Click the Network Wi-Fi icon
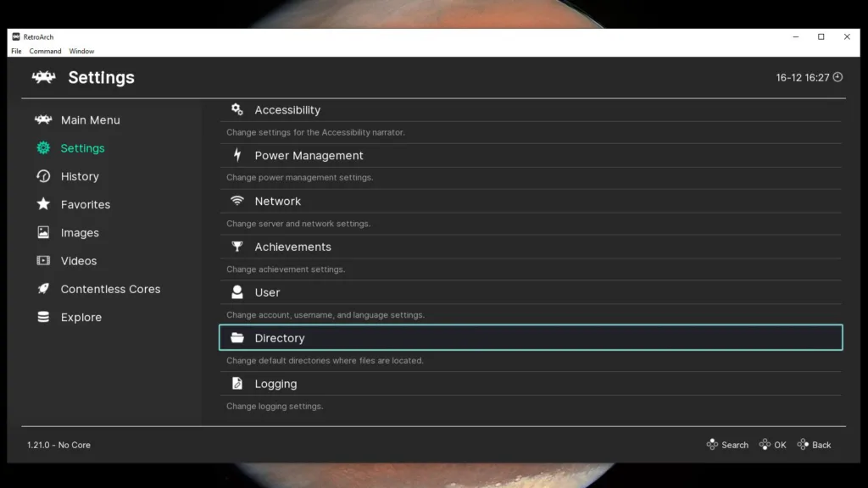868x488 pixels. 236,201
